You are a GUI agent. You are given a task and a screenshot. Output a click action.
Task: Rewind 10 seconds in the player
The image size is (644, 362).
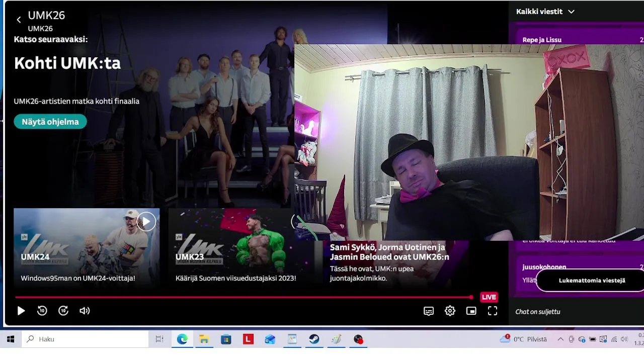[x=42, y=311]
